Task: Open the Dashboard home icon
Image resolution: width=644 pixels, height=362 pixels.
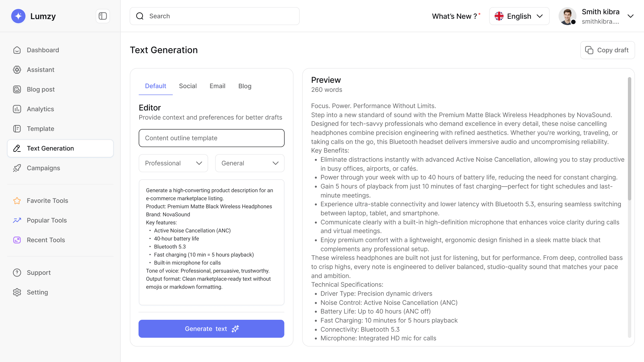Action: click(x=17, y=50)
